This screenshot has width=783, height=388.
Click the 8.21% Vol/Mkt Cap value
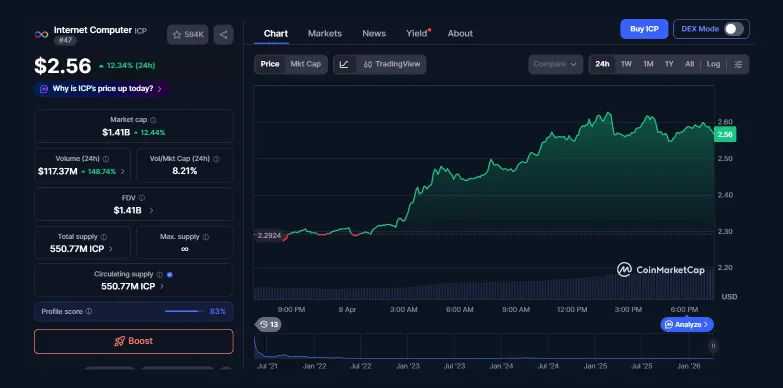185,171
